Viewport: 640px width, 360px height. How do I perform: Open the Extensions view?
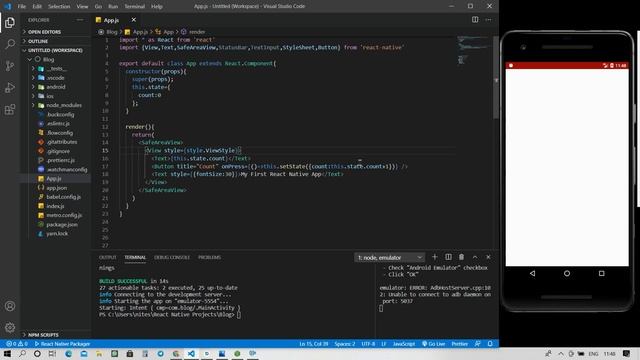10,109
